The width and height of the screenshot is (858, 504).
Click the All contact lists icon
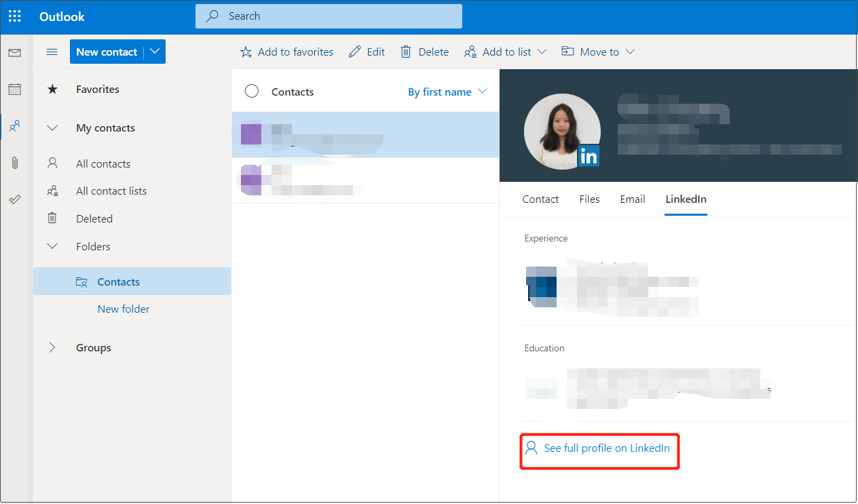tap(52, 191)
